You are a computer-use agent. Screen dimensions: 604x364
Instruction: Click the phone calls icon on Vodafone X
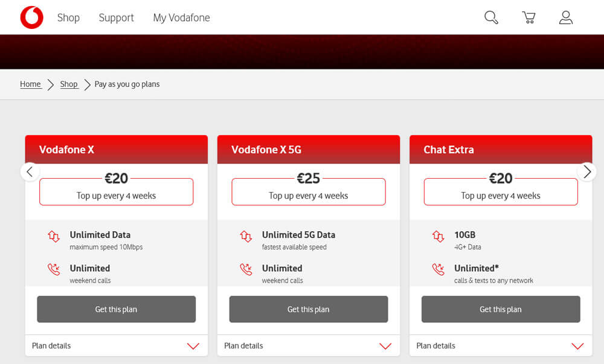click(54, 269)
